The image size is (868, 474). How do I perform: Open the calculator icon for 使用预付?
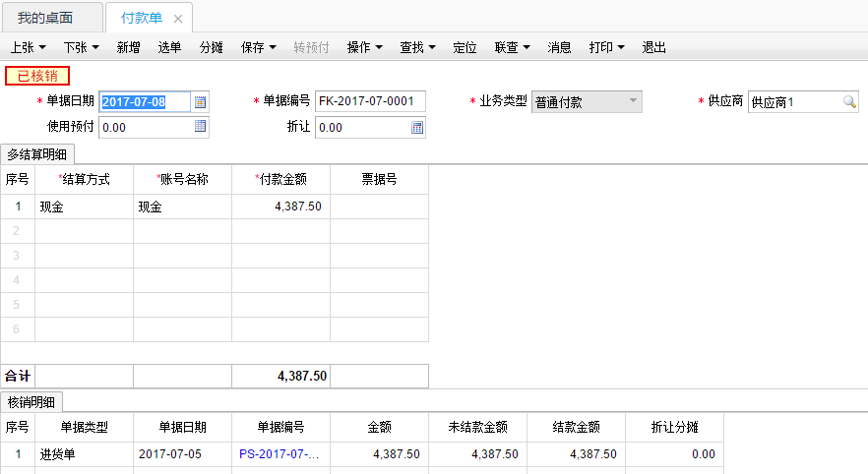pos(200,126)
